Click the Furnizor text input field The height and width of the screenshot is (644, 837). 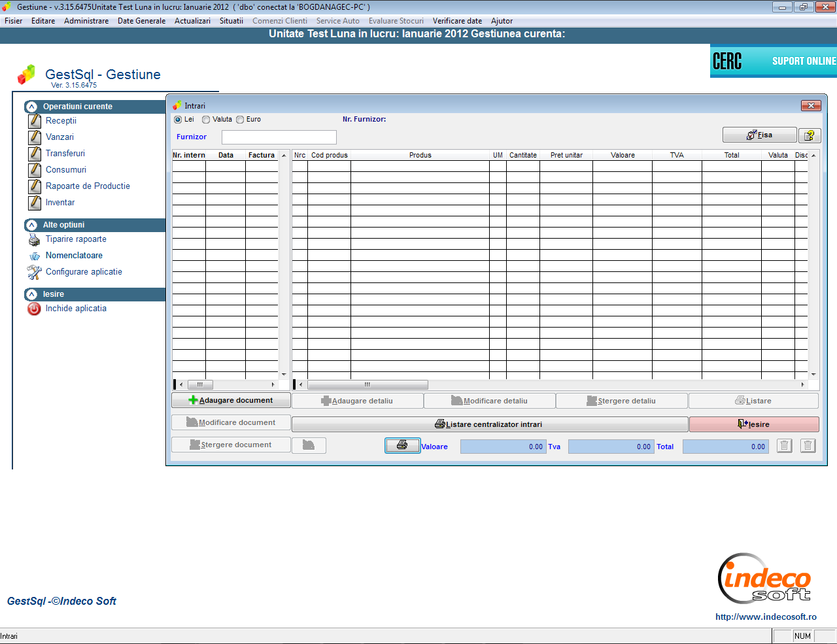279,137
